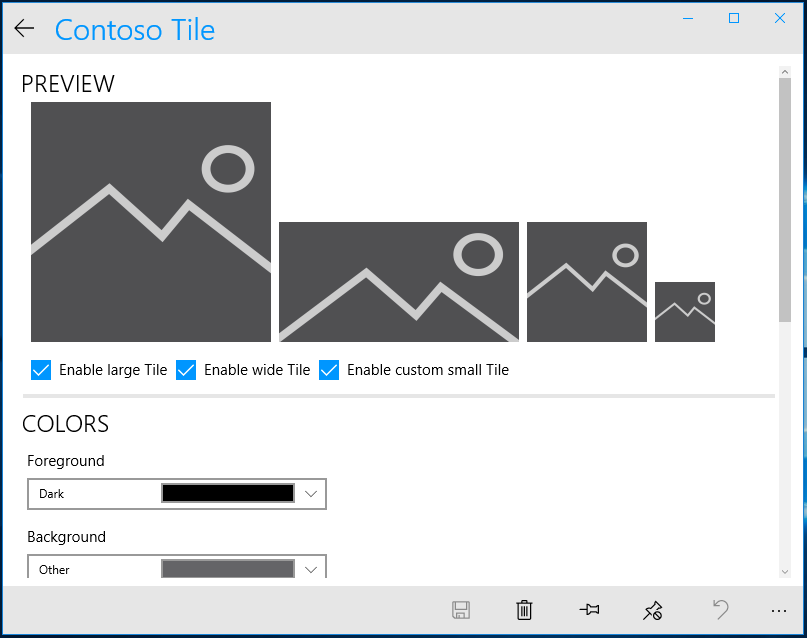Click the vertical scrollbar thumb

coord(785,200)
